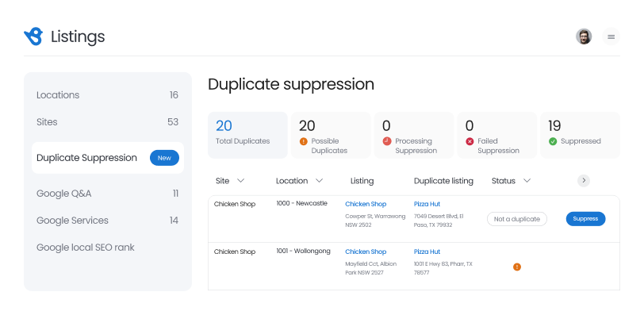The image size is (644, 315).
Task: Click the Listing column header
Action: click(x=362, y=181)
